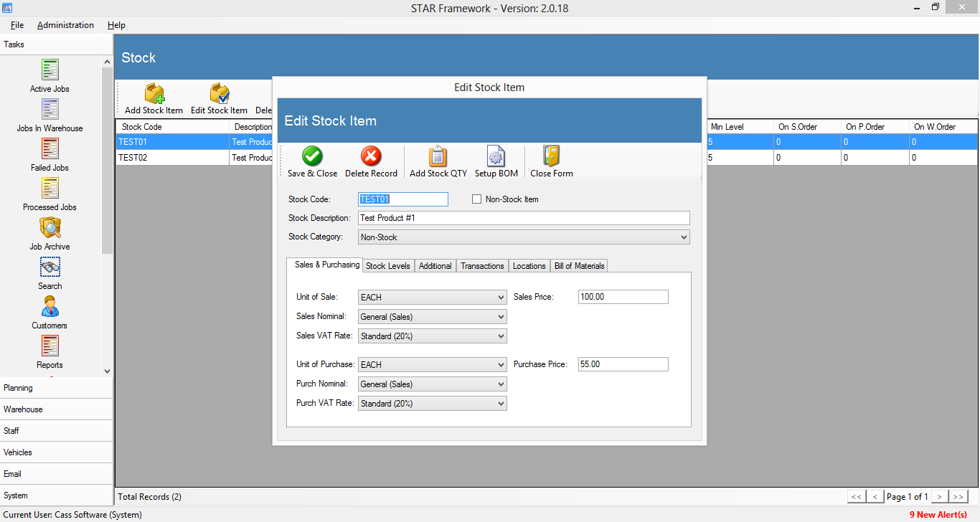Click the Save & Close green checkmark icon
Image resolution: width=980 pixels, height=522 pixels.
(312, 156)
